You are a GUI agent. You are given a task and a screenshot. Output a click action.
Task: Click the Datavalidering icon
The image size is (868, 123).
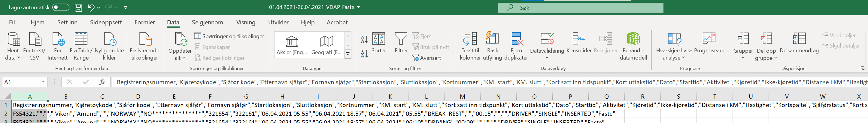547,39
